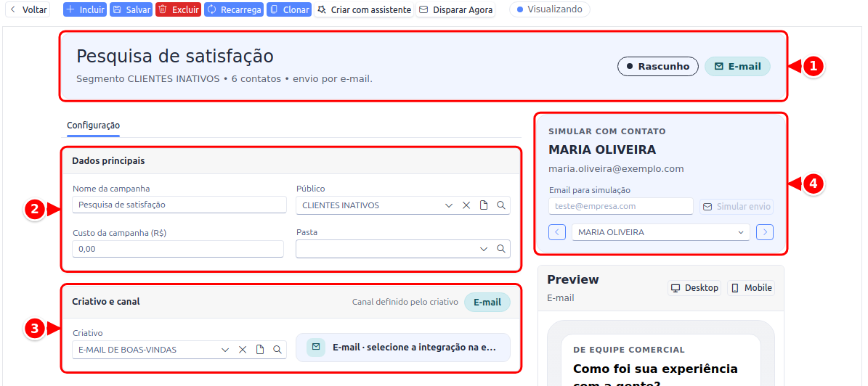
Task: Click the E-mail integration message text
Action: click(414, 348)
